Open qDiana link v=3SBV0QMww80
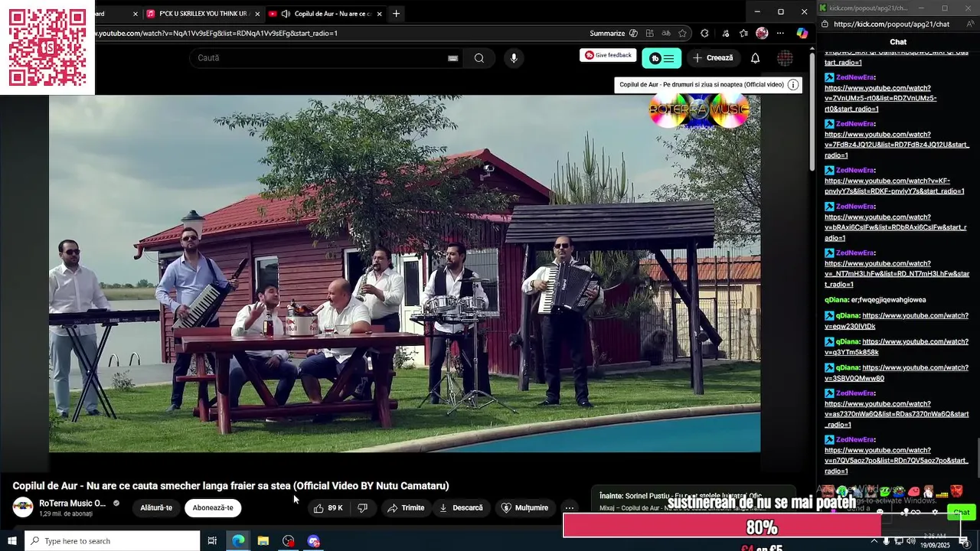The width and height of the screenshot is (980, 551). coord(897,373)
